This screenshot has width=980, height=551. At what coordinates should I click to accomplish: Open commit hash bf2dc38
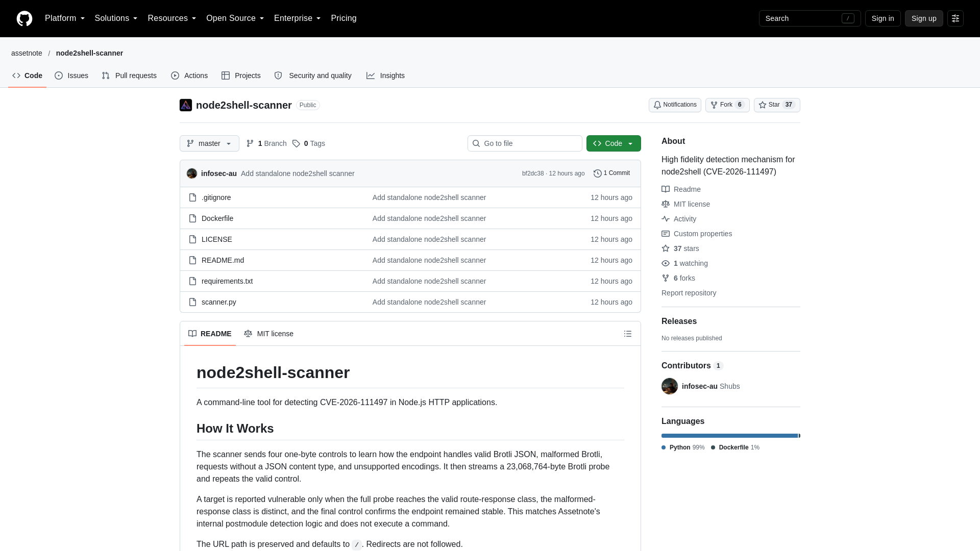tap(532, 173)
